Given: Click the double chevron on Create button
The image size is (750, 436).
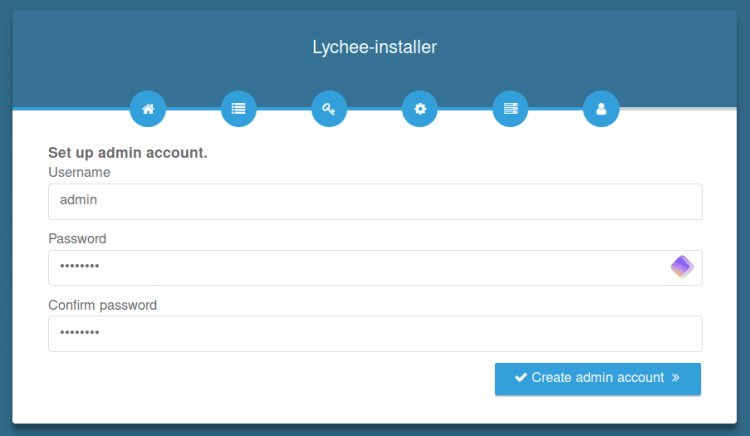Looking at the screenshot, I should [x=676, y=378].
